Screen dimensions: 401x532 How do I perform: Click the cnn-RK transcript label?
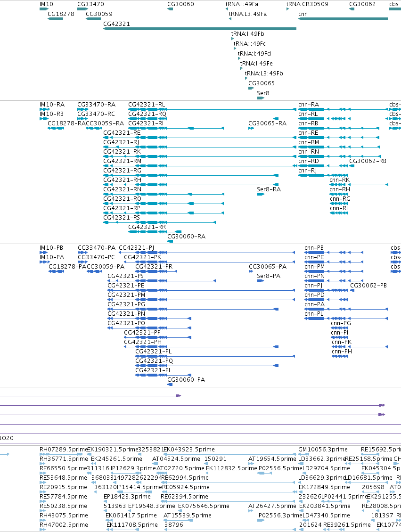point(339,180)
